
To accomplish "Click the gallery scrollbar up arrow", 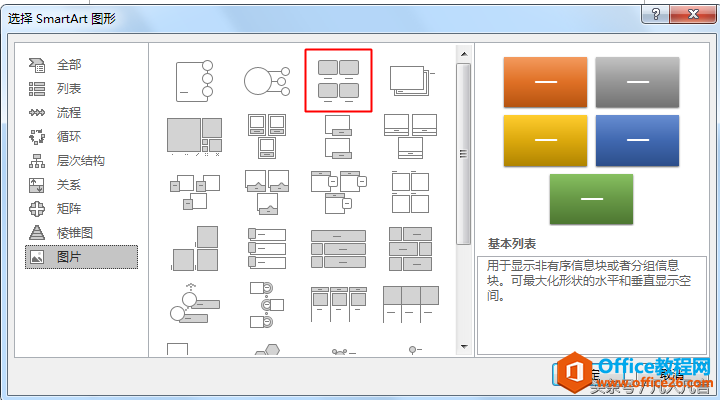I will [x=464, y=54].
